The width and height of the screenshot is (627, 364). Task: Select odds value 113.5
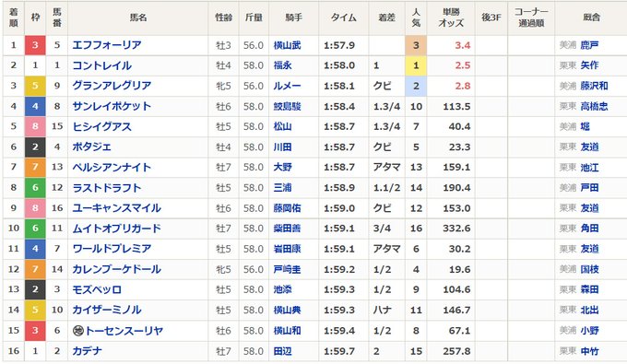pyautogui.click(x=456, y=107)
